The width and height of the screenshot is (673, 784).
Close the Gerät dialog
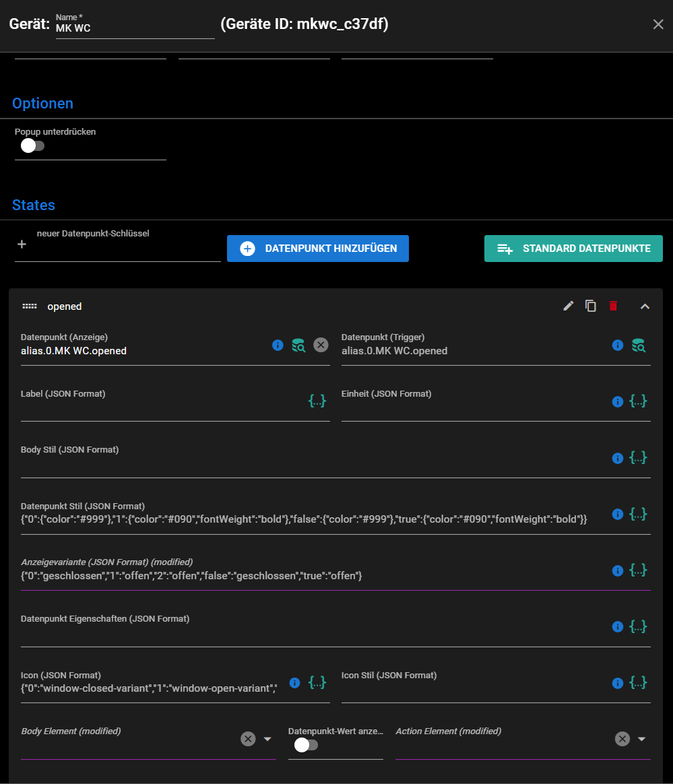658,24
